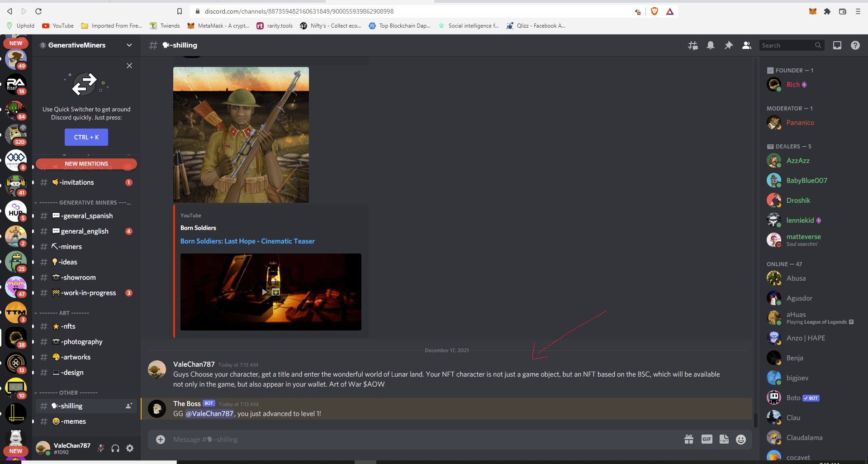Click the @ValeChan787 mention
Screen dimensions: 868x464
tap(210, 414)
